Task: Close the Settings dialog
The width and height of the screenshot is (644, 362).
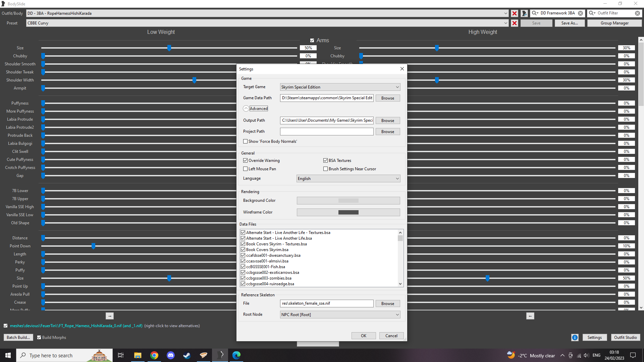Action: point(402,69)
